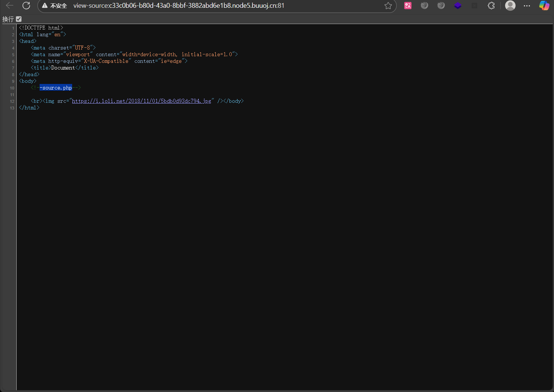Open the 5bdb0d93dc794.jpg image link

[142, 101]
